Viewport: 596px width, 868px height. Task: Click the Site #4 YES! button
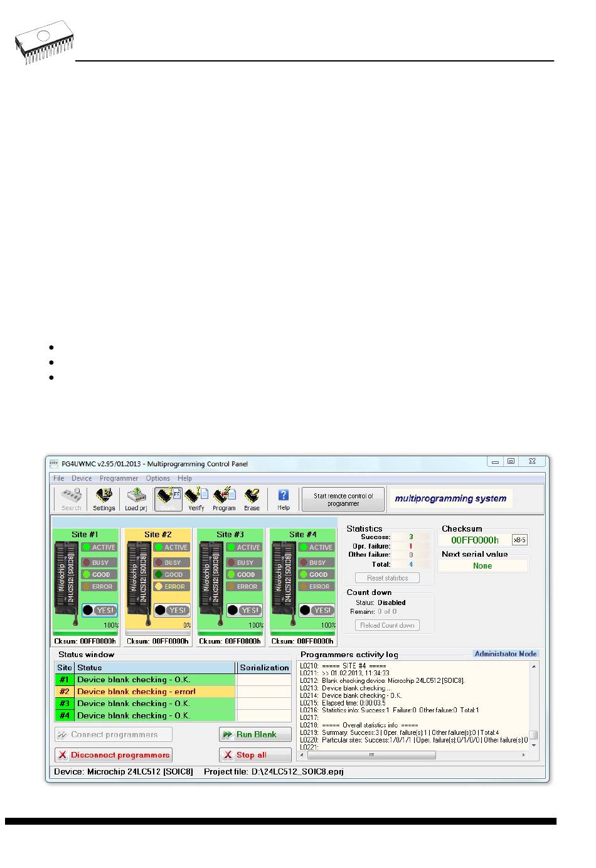(x=317, y=610)
